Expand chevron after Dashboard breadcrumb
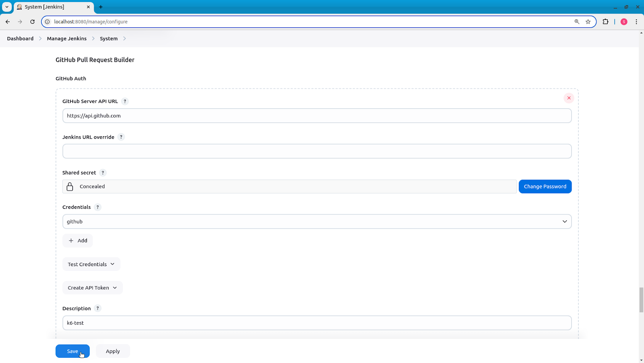The width and height of the screenshot is (644, 363). point(40,39)
